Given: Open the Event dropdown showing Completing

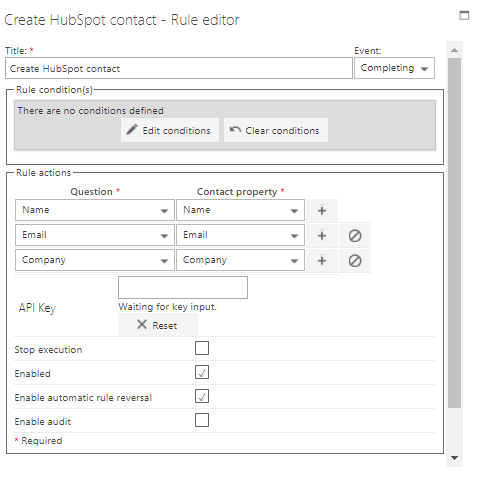Looking at the screenshot, I should [x=394, y=68].
